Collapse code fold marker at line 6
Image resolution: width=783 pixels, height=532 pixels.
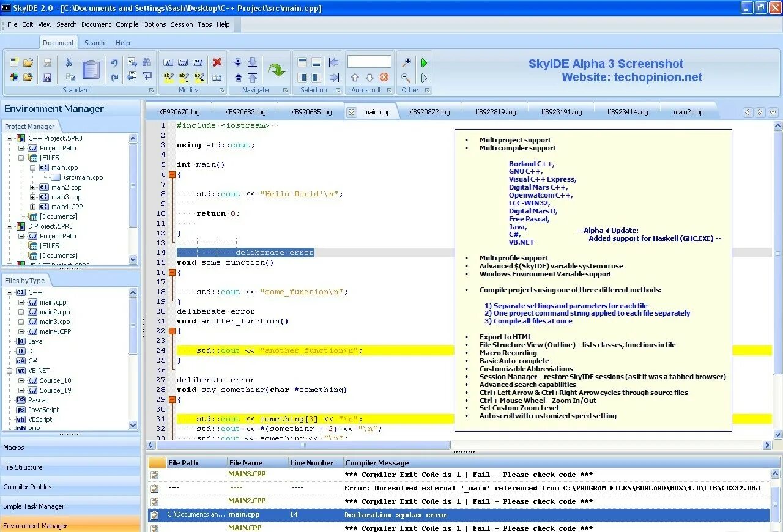[172, 174]
